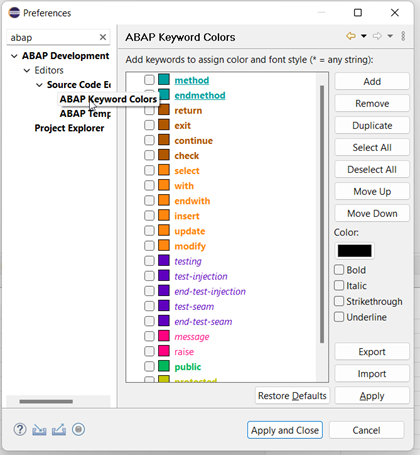Enable the Italic font style checkbox
The width and height of the screenshot is (420, 455).
pos(339,285)
